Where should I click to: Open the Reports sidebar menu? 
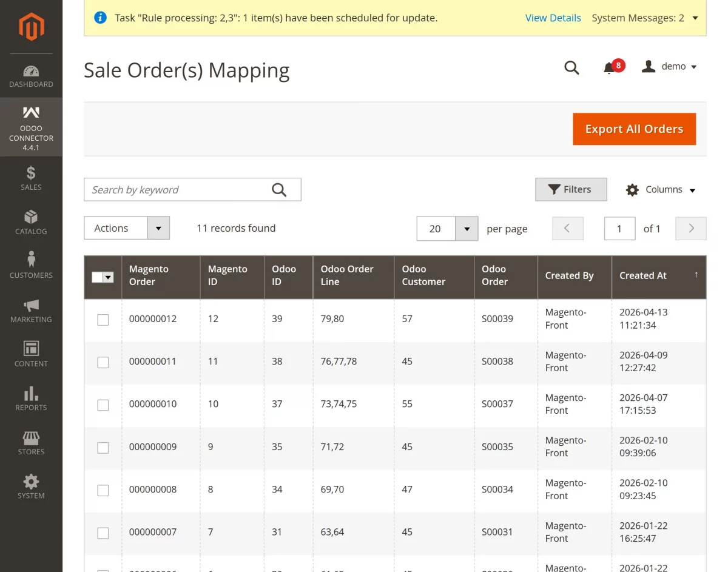(x=31, y=399)
